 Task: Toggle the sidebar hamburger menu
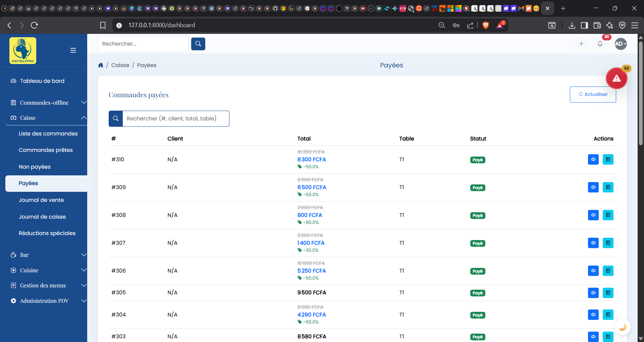point(73,50)
